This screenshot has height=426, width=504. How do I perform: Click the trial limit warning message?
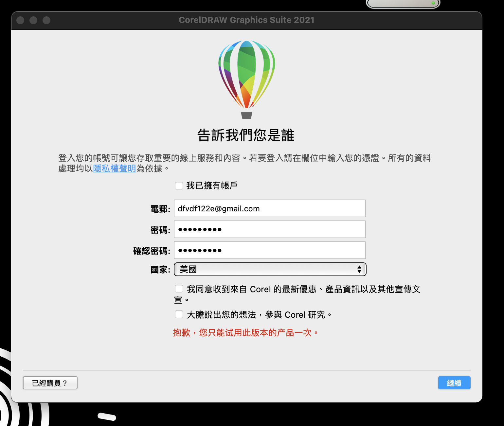tap(245, 332)
